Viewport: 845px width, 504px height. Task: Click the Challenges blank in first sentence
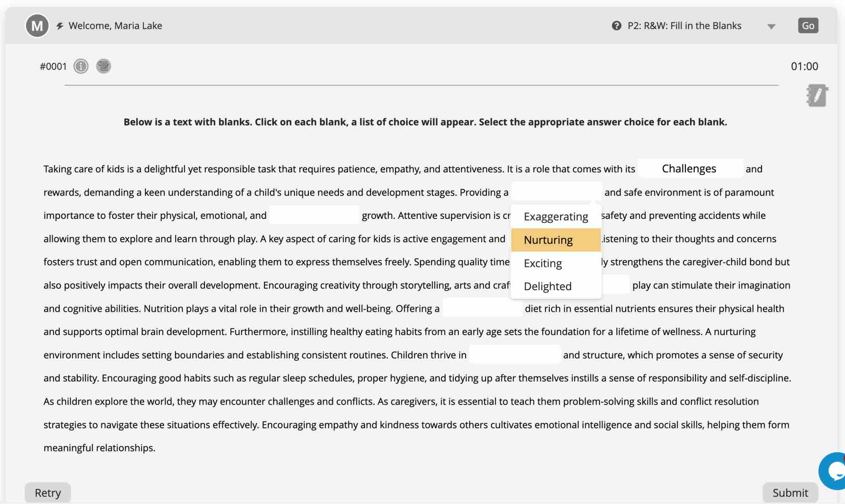689,168
